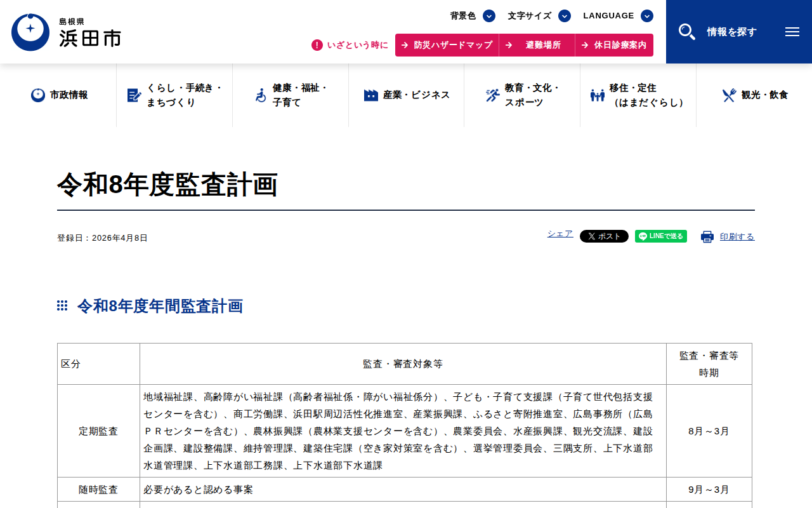Open 休日診療案内 link

pos(614,45)
